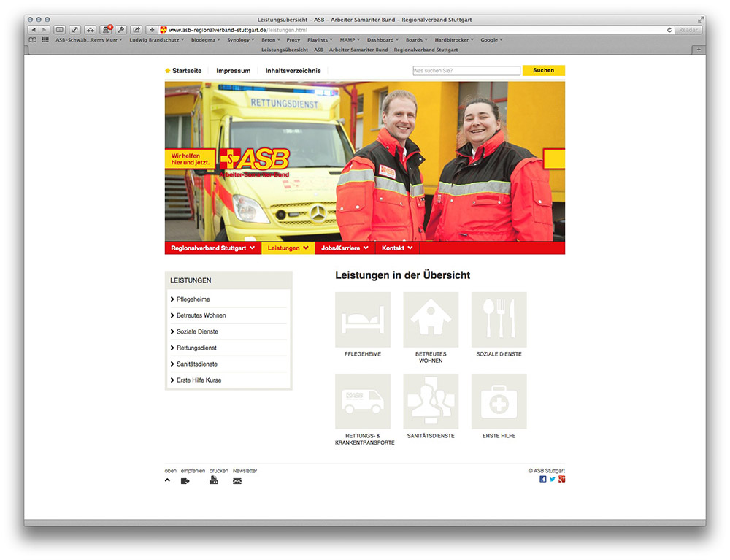Click the Rettungs- & Krankentransporte van tile
730x560 pixels.
click(363, 402)
